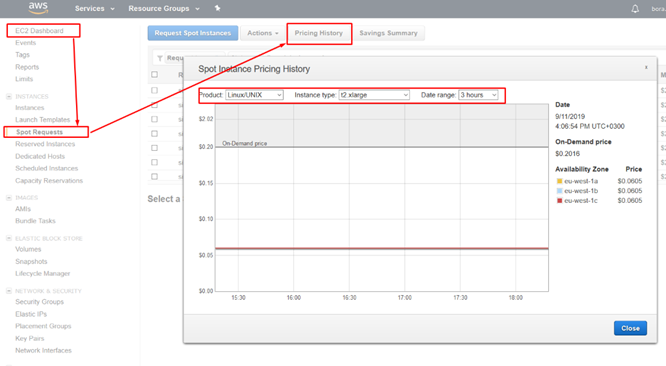Open Dedicated Hosts in sidebar
The height and width of the screenshot is (366, 666).
[40, 156]
